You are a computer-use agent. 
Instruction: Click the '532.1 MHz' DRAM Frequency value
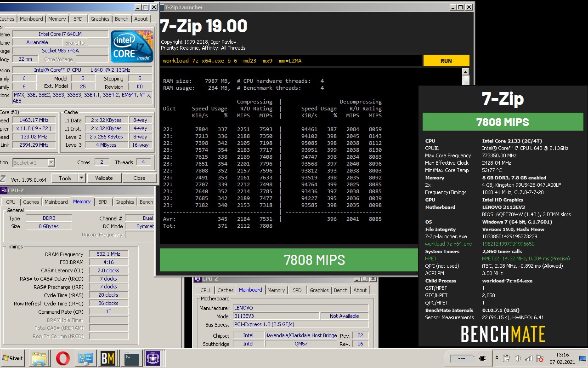[x=108, y=254]
